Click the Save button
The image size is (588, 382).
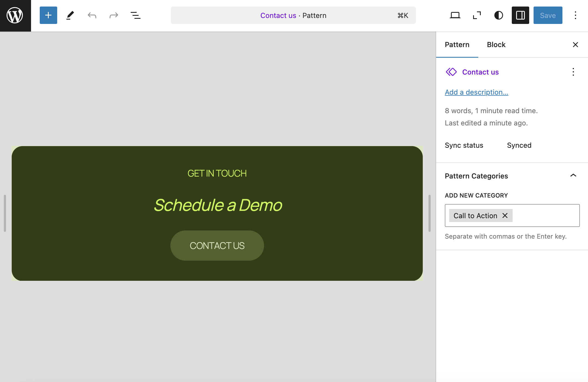[548, 15]
